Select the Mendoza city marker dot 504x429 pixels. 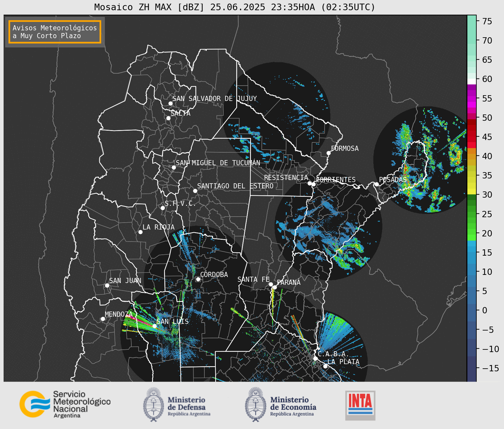(x=103, y=319)
